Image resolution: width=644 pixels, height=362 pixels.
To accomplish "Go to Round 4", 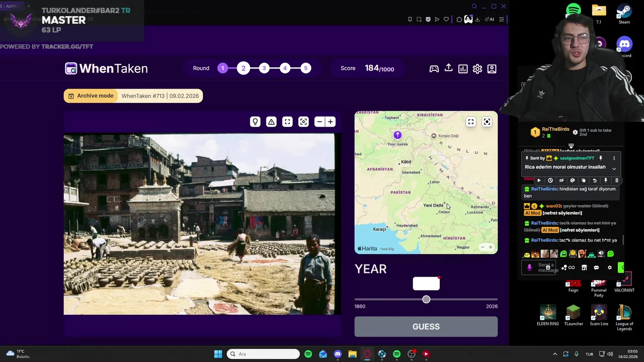I will (285, 68).
